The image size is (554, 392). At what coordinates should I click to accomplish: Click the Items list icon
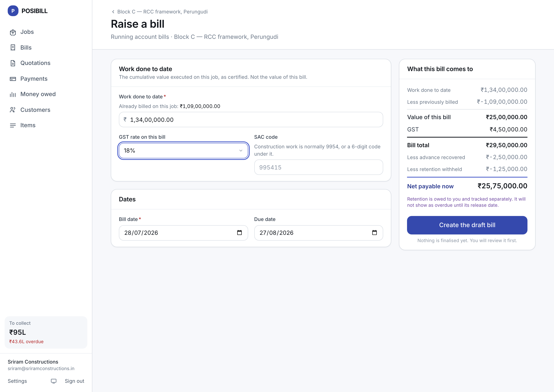(x=13, y=125)
